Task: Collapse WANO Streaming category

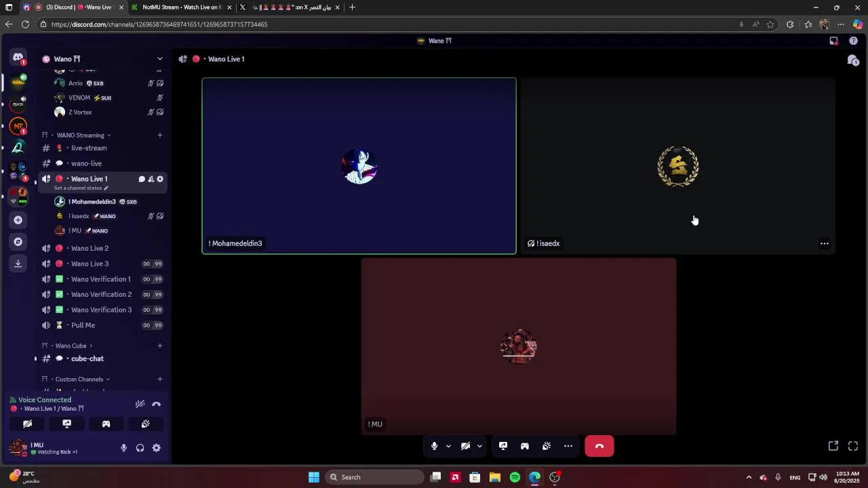Action: [x=80, y=135]
